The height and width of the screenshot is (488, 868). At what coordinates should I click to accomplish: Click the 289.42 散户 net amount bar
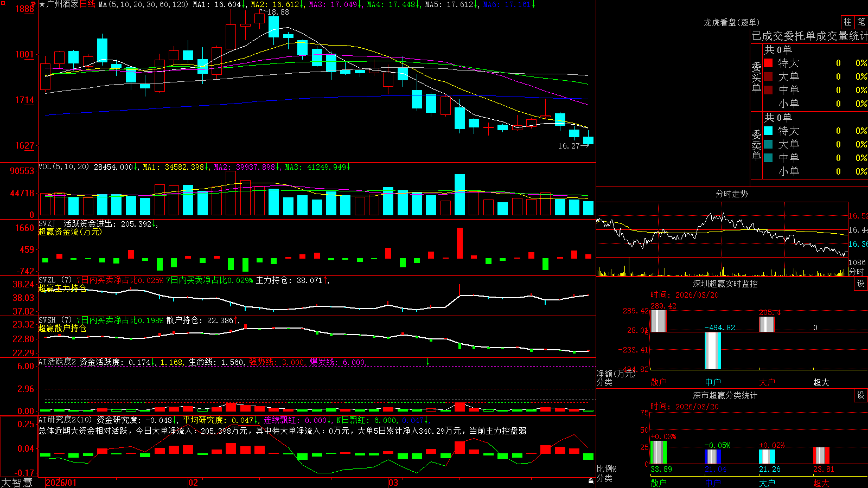point(659,320)
